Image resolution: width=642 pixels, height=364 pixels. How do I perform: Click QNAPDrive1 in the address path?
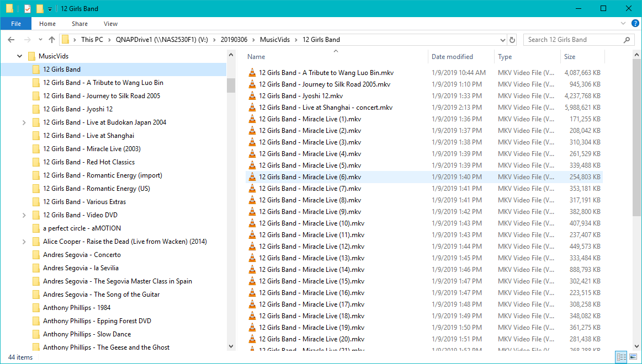pyautogui.click(x=162, y=40)
